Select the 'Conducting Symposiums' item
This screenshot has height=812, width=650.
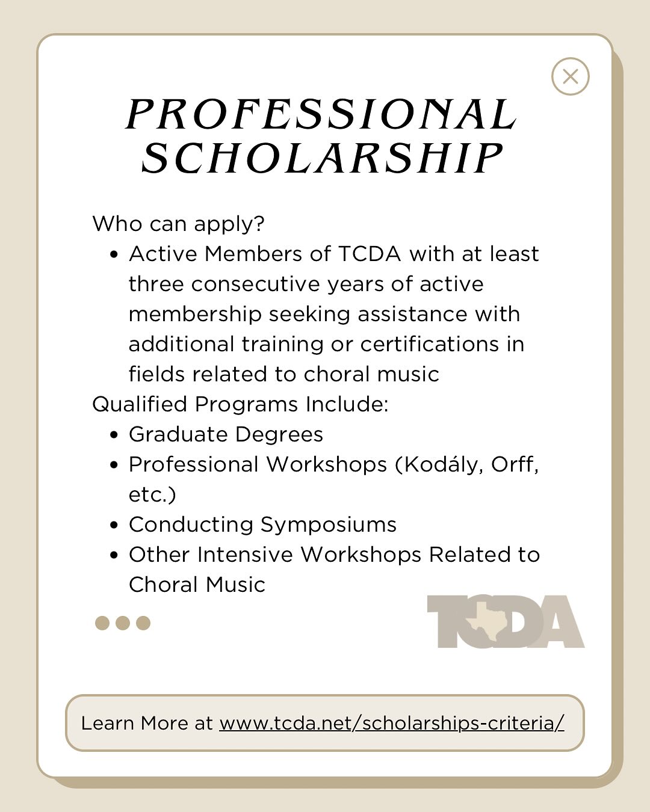coord(263,525)
